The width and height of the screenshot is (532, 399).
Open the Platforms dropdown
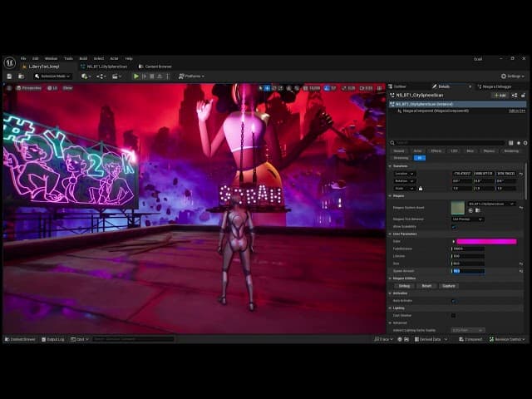(191, 76)
